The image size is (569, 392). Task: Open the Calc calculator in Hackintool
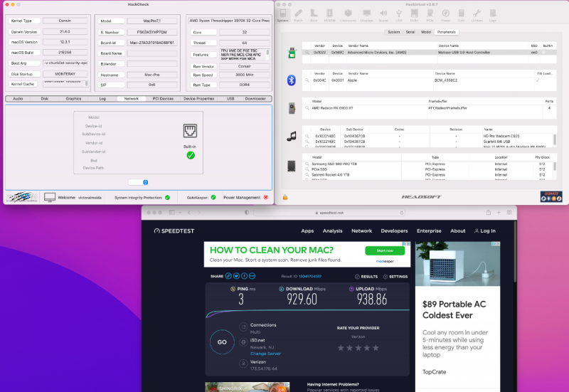(x=461, y=15)
